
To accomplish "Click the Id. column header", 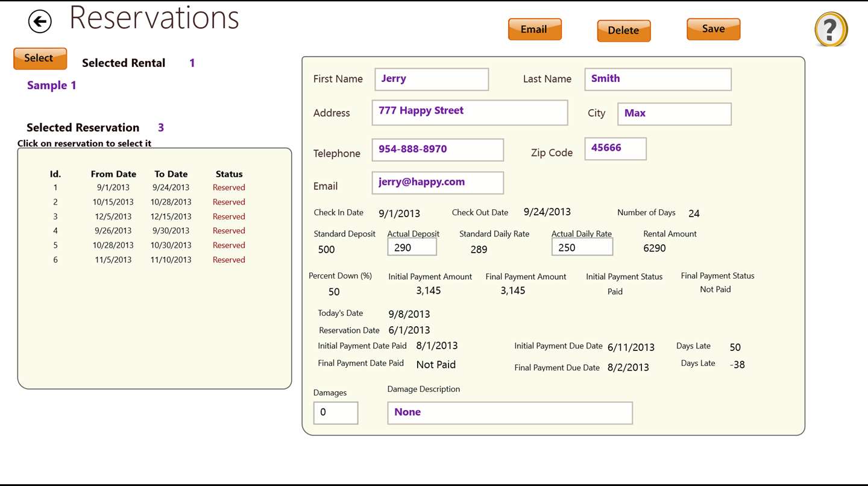I will (55, 174).
